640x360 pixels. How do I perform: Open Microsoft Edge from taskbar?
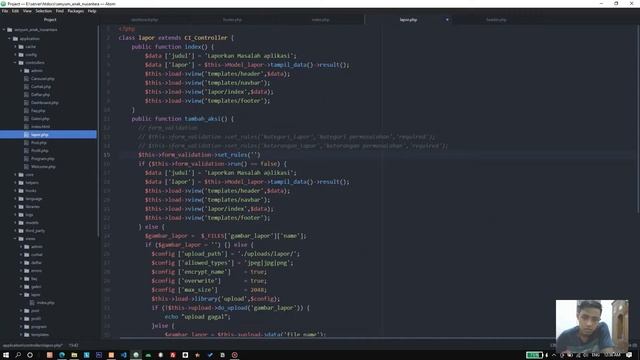[62, 355]
